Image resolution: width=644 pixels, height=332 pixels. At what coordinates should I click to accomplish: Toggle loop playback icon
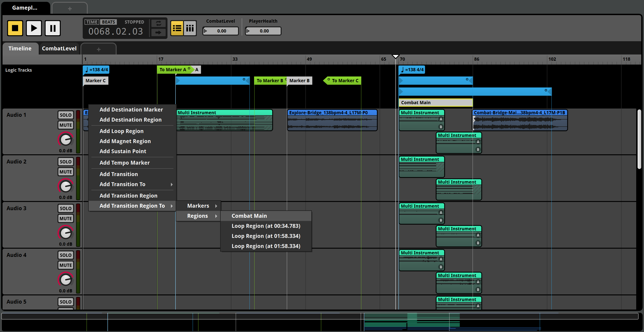[159, 24]
